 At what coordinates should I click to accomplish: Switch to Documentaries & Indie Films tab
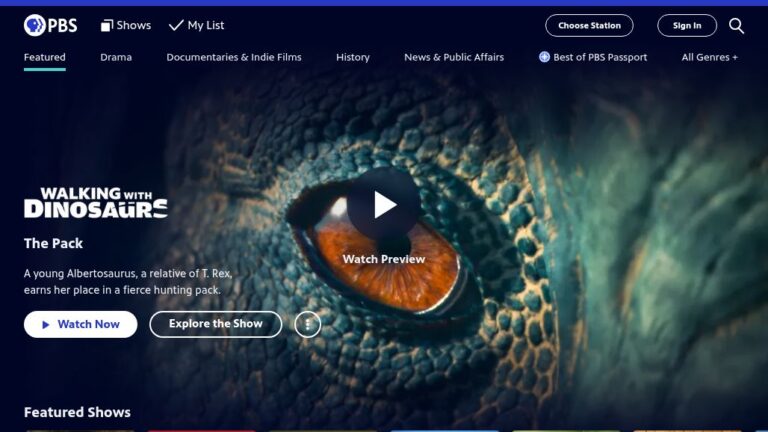(234, 57)
